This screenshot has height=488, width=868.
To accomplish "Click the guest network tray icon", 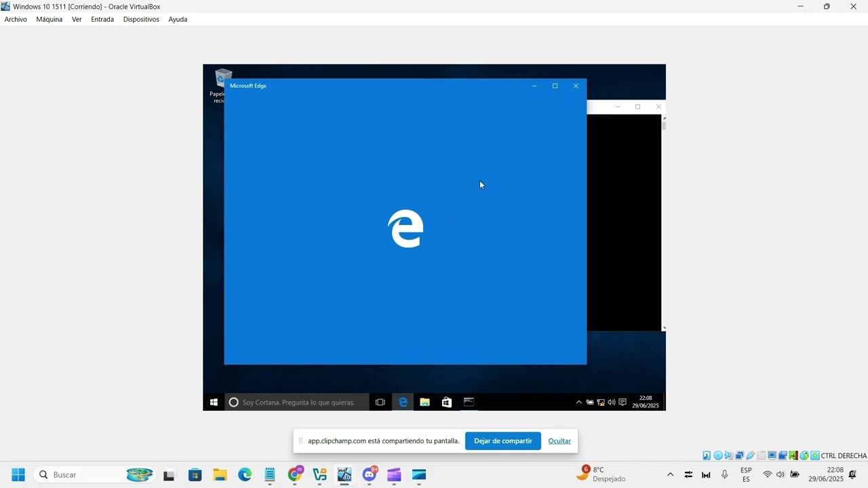I will (x=601, y=402).
